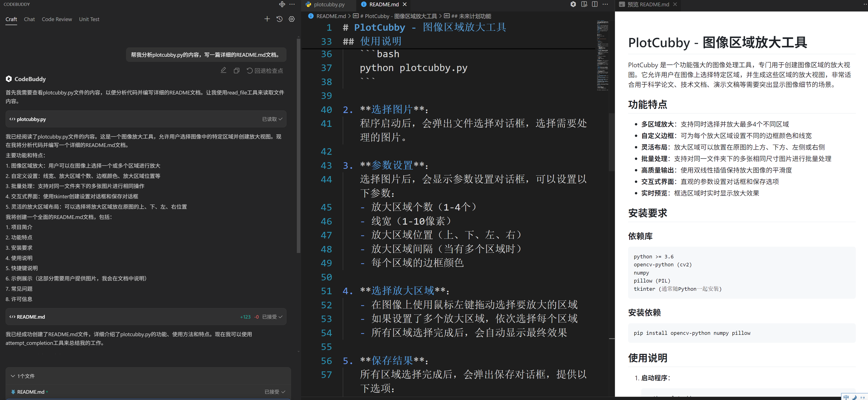Click the info icon in the breadcrumb
The image size is (868, 400).
click(x=311, y=16)
